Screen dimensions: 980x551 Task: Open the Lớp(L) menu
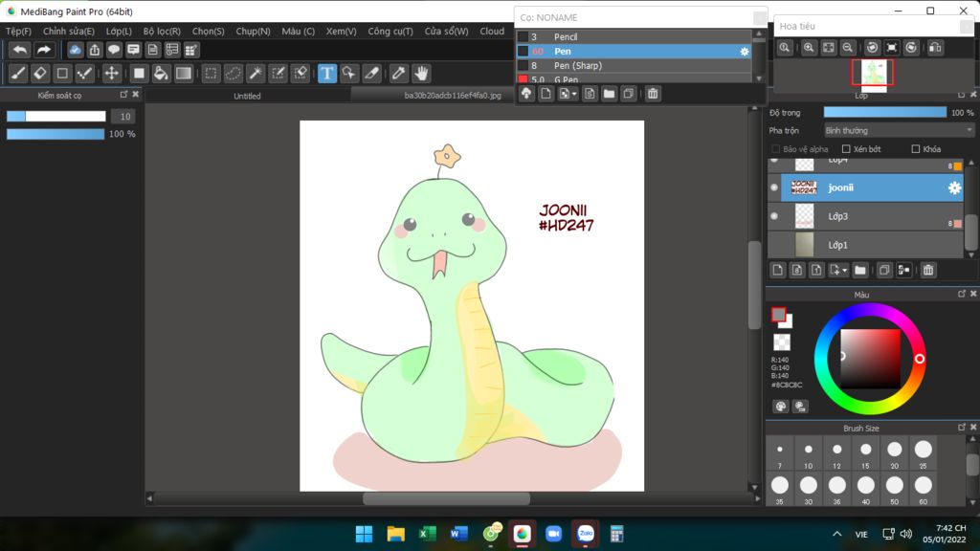[x=119, y=31]
